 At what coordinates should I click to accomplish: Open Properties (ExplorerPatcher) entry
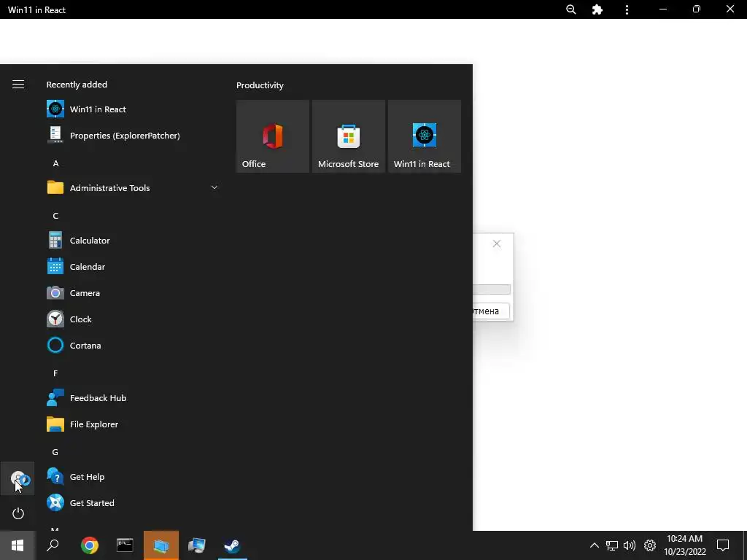pyautogui.click(x=133, y=135)
